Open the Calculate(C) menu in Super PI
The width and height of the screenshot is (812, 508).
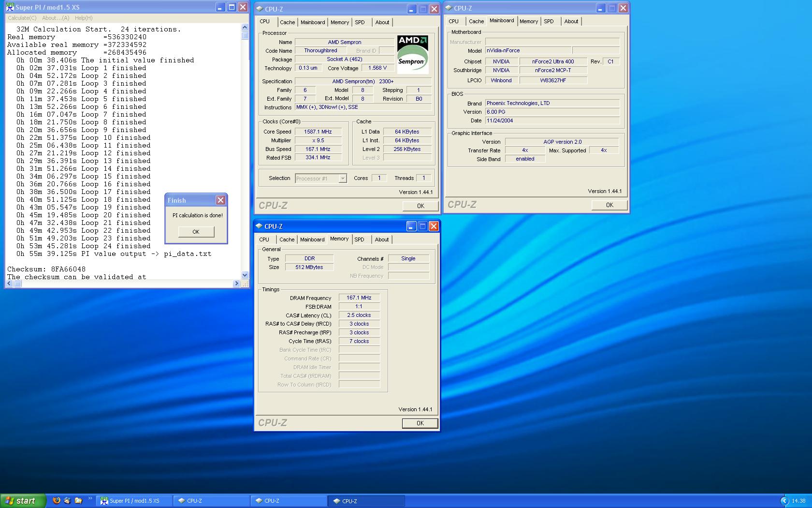click(x=22, y=18)
